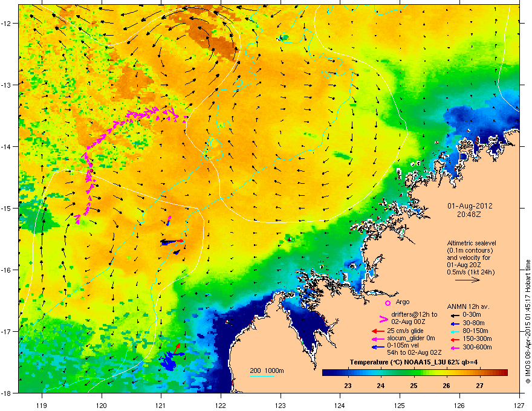Image resolution: width=532 pixels, height=411 pixels.
Task: Click the latitude axis label -12
Action: pyautogui.click(x=6, y=23)
